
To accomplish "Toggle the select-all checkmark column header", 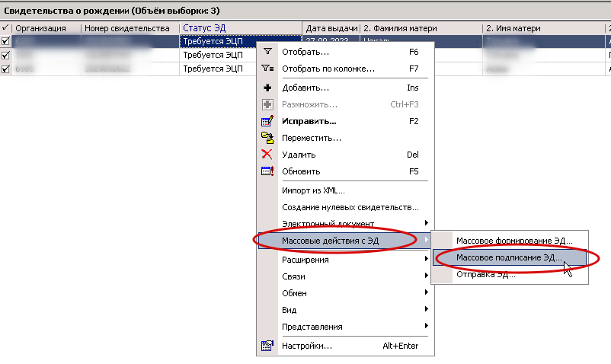I will click(5, 27).
